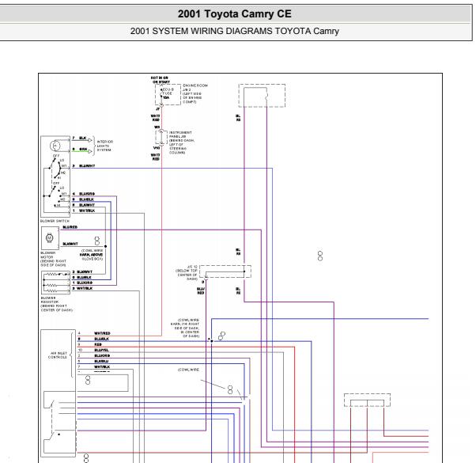Select the "BLOWER RESISTOR" component label
Viewport: 476px width, 463px height.
point(56,304)
